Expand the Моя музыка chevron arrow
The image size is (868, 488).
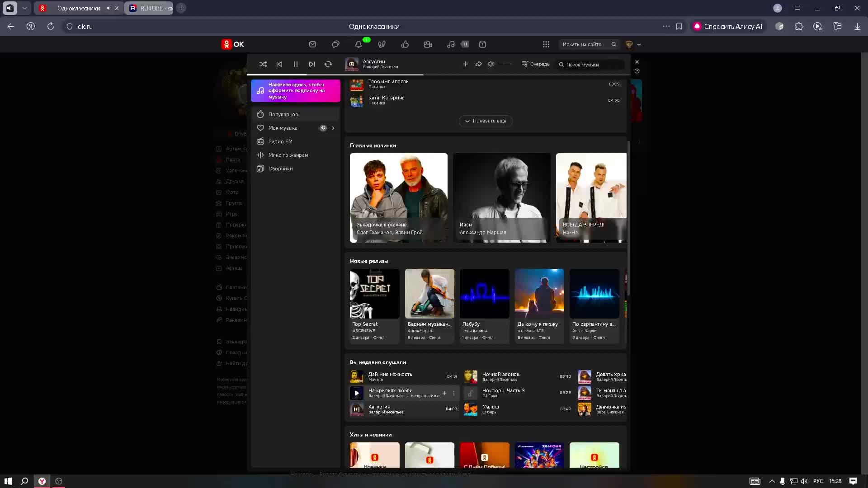point(333,128)
